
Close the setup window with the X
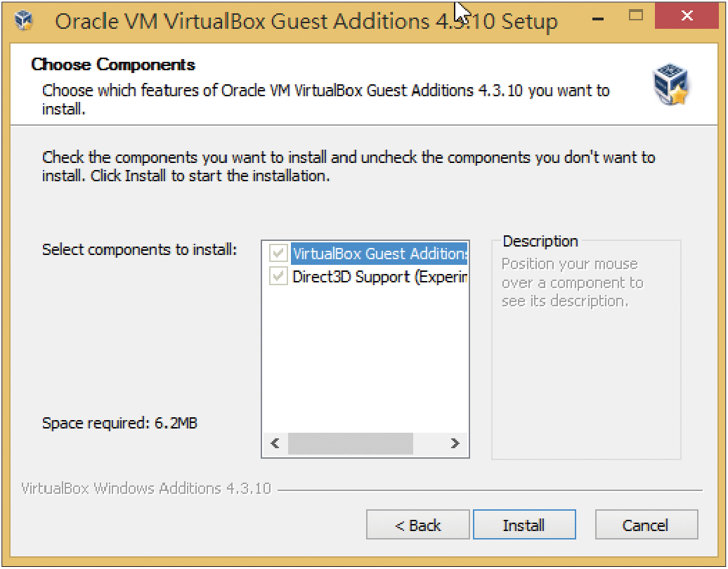[x=687, y=15]
